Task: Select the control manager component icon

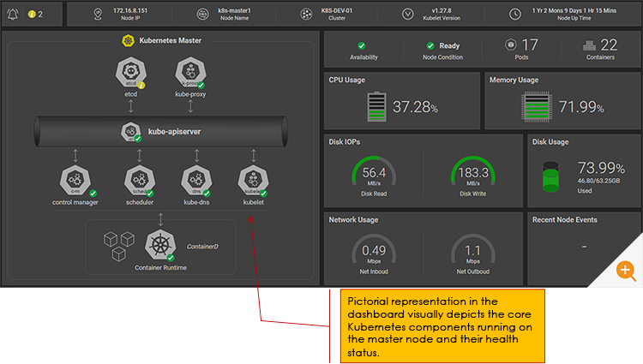Action: point(75,180)
